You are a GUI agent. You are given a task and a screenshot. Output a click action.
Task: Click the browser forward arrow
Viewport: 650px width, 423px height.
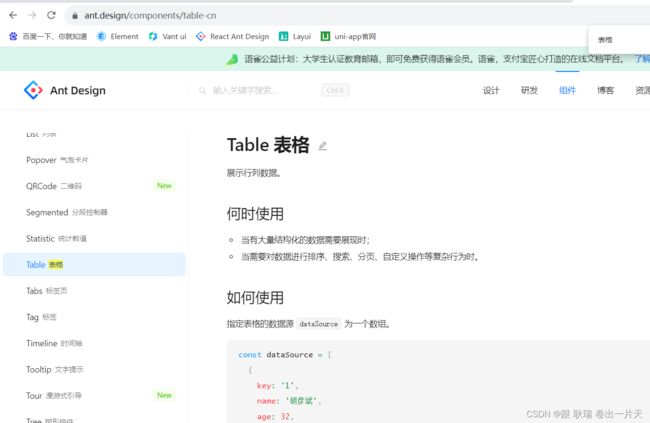tap(32, 15)
